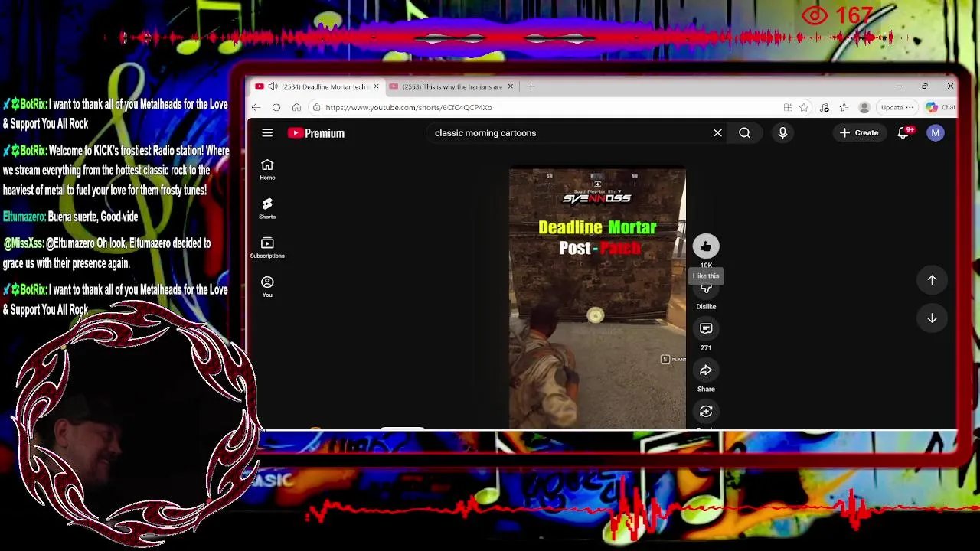Viewport: 980px width, 551px height.
Task: Open the browser music extension icon
Action: (x=825, y=108)
